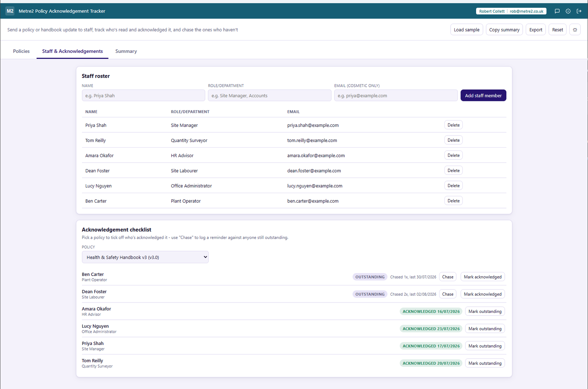Click Add staff member button

coord(483,95)
